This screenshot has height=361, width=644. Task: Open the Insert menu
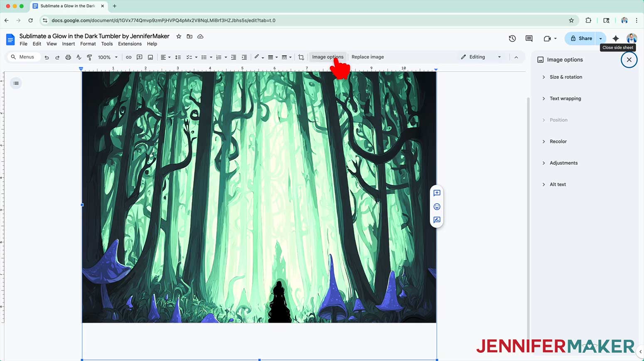(69, 44)
